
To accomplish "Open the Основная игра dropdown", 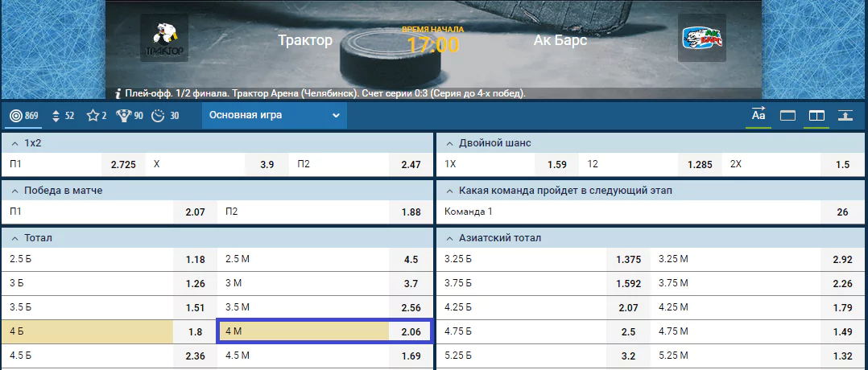I will (274, 116).
